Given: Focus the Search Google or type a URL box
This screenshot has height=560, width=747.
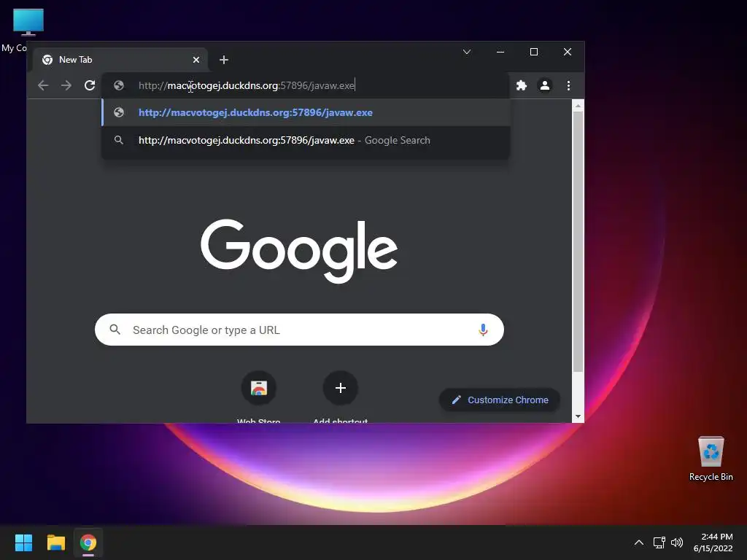Looking at the screenshot, I should pyautogui.click(x=299, y=330).
